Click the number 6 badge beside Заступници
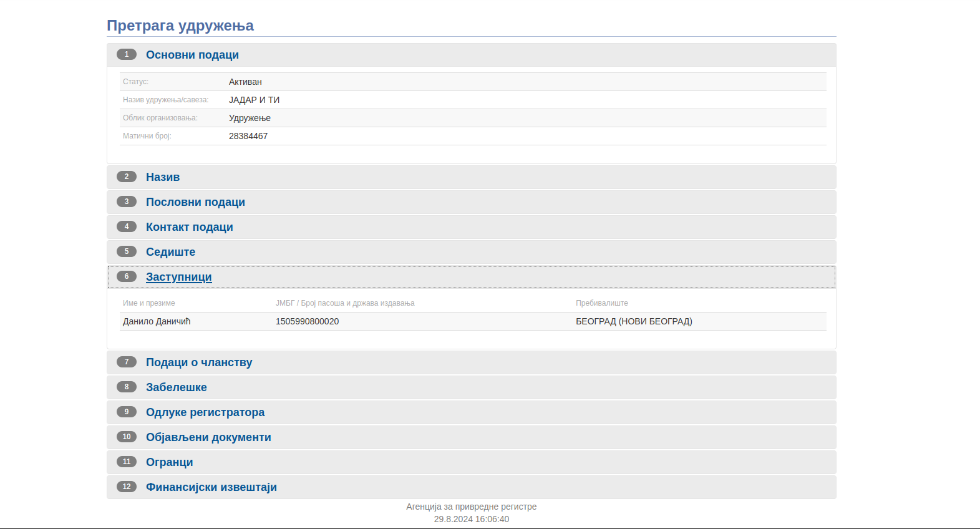The width and height of the screenshot is (980, 529). pos(127,276)
